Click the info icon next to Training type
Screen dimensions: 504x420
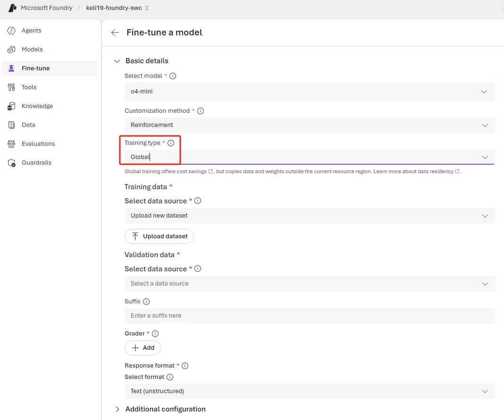pos(170,143)
